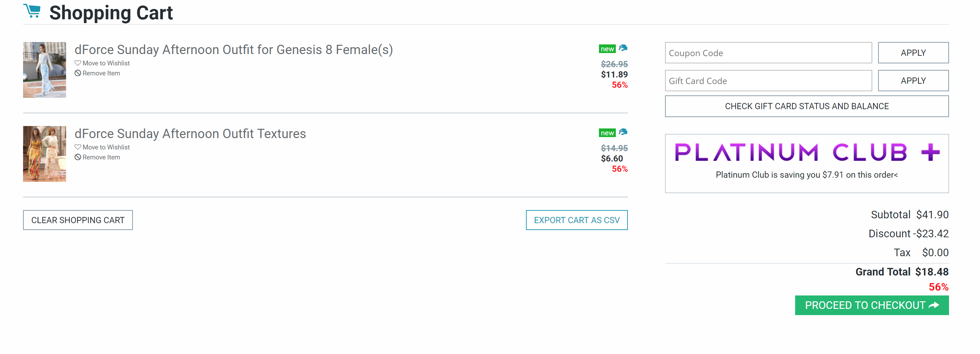Move Outfit Textures to Wishlist

coord(106,147)
